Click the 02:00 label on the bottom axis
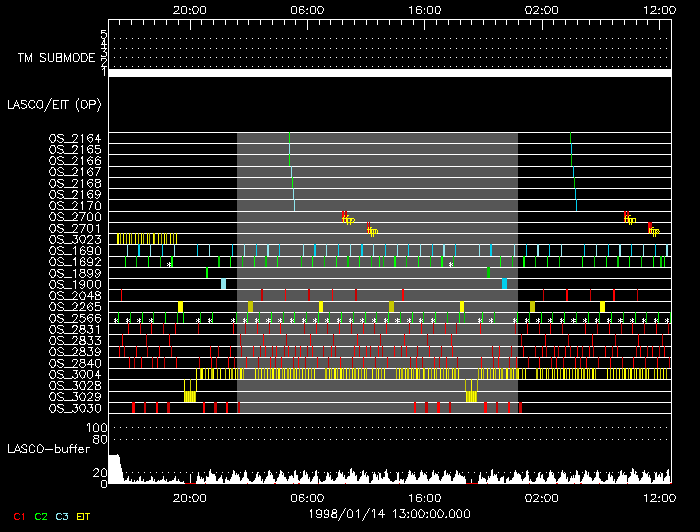700x532 pixels. (542, 498)
